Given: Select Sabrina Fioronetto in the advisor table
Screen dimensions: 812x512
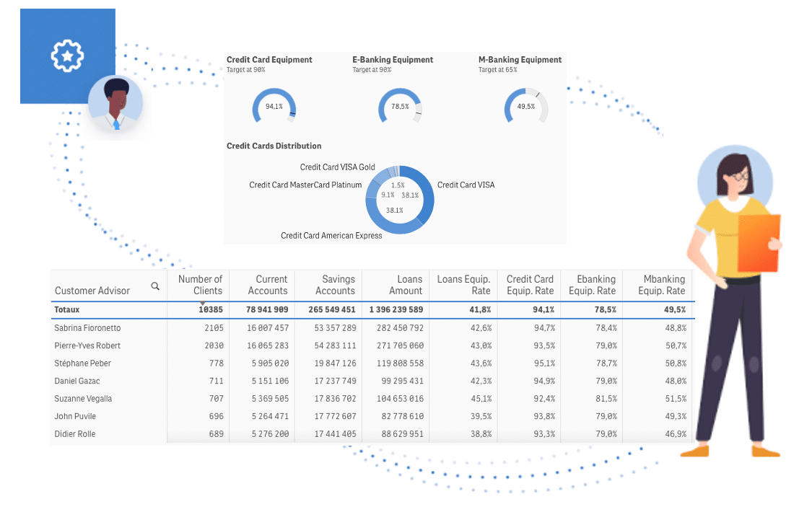Looking at the screenshot, I should tap(87, 328).
